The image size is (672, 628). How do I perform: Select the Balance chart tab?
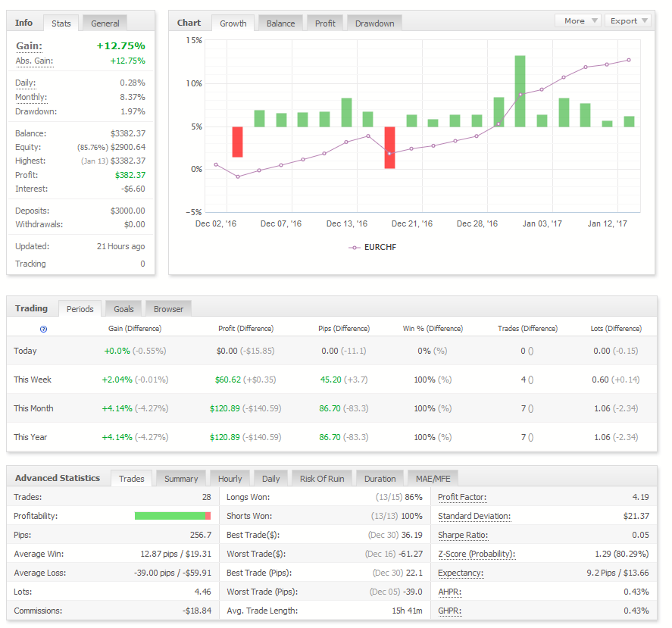[281, 23]
